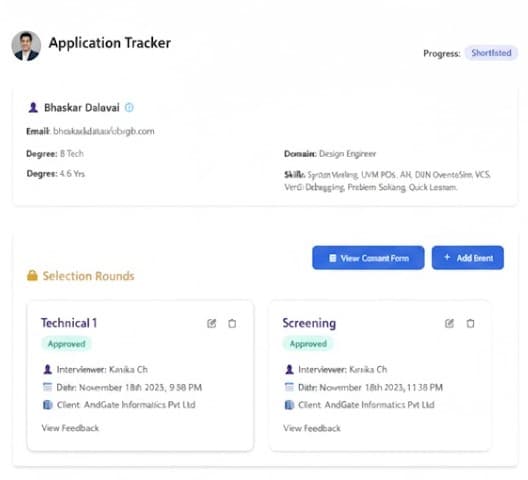Click the lock icon beside Selection Rounds
Image resolution: width=528 pixels, height=480 pixels.
pos(32,275)
